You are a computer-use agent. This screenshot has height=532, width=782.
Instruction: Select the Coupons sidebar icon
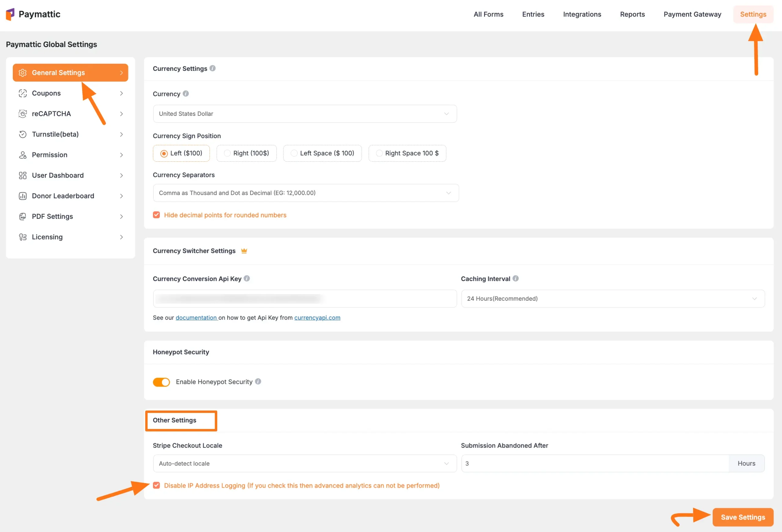tap(23, 93)
